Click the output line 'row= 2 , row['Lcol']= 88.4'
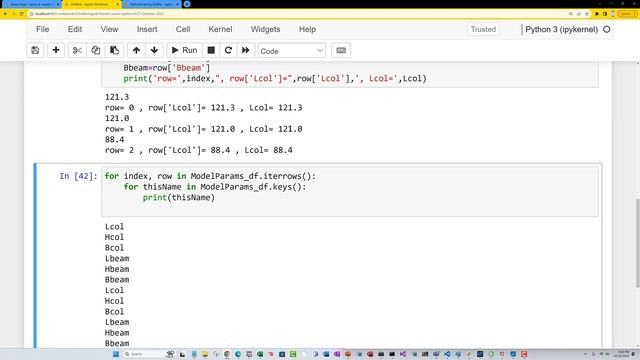Screen dimensions: 640x360 [198, 150]
